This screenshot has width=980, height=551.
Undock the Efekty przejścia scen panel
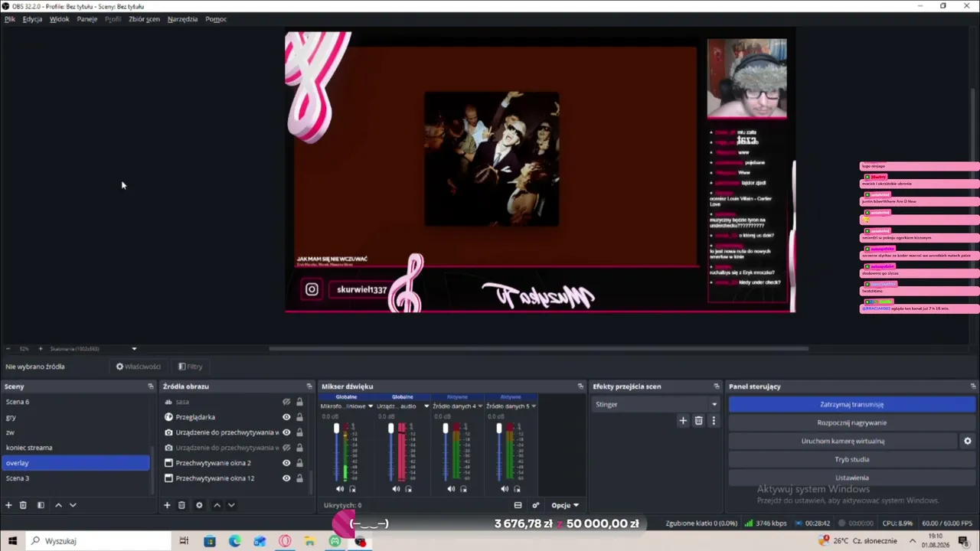tap(717, 386)
